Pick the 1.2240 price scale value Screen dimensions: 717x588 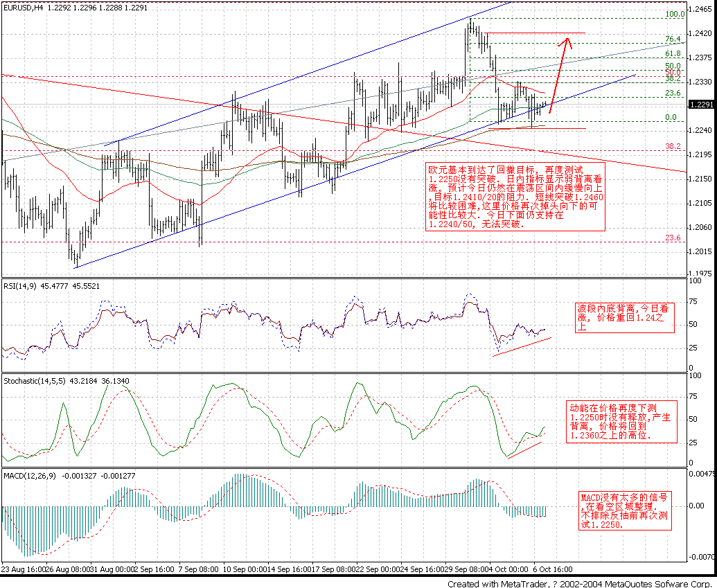702,130
